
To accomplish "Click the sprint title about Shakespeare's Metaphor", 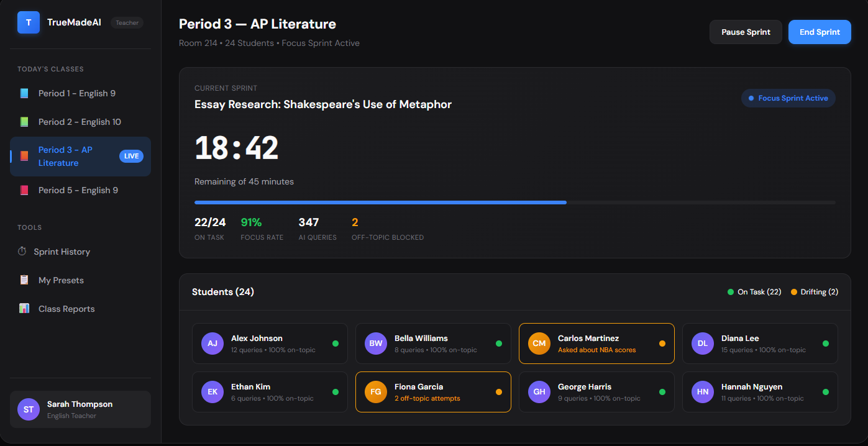I will point(323,104).
